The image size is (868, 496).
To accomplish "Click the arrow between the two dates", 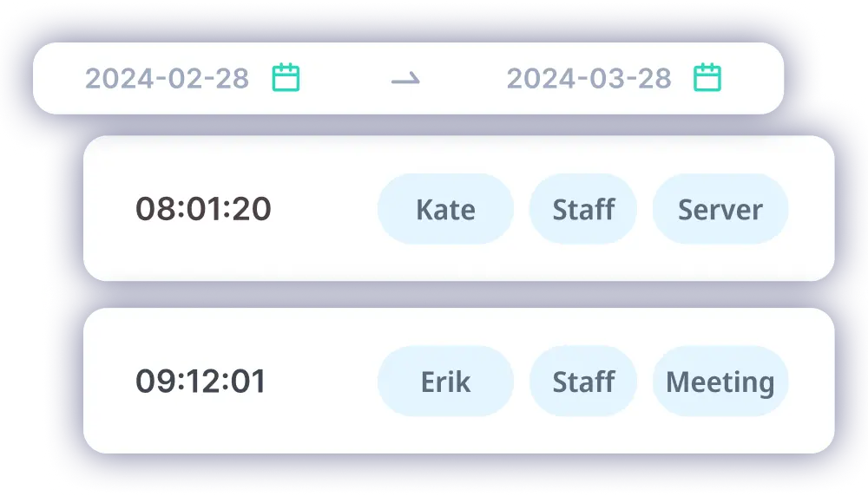I will click(x=405, y=79).
